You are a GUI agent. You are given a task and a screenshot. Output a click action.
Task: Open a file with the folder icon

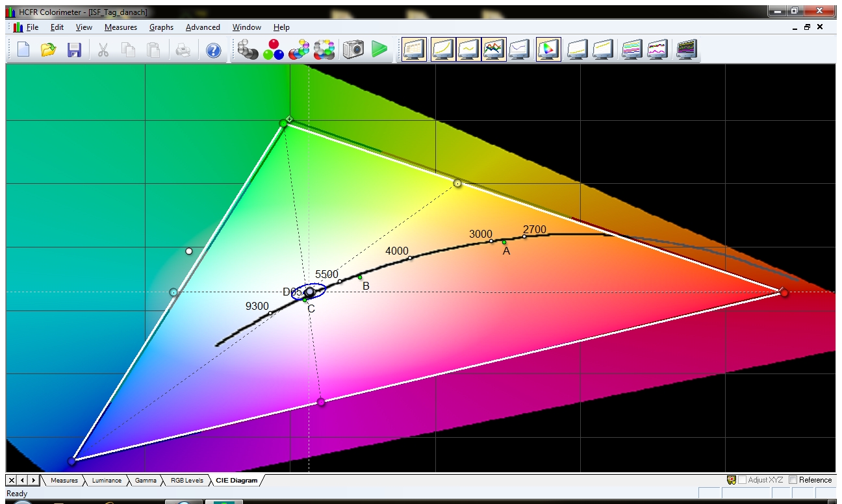[48, 49]
